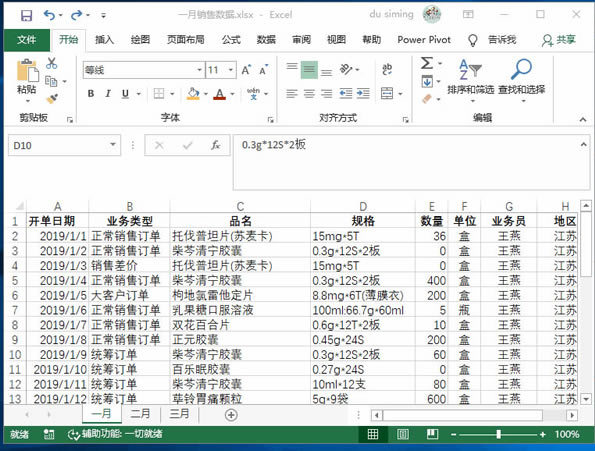This screenshot has height=451, width=595.
Task: Align text left
Action: coord(292,93)
